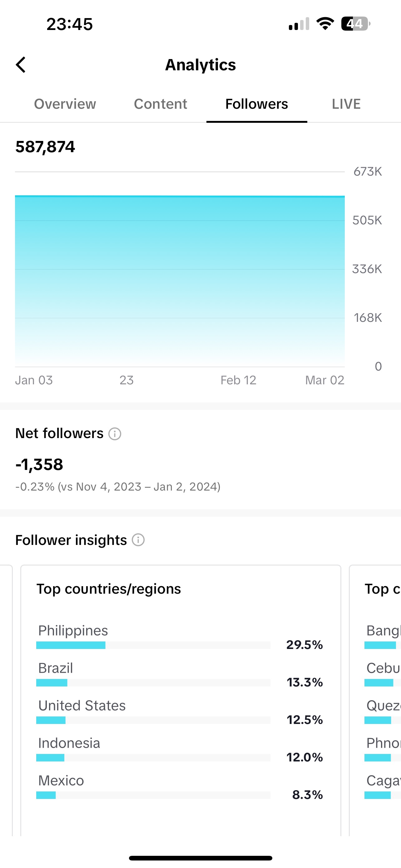Open the LIVE tab
Screen dimensions: 401x868
[346, 104]
